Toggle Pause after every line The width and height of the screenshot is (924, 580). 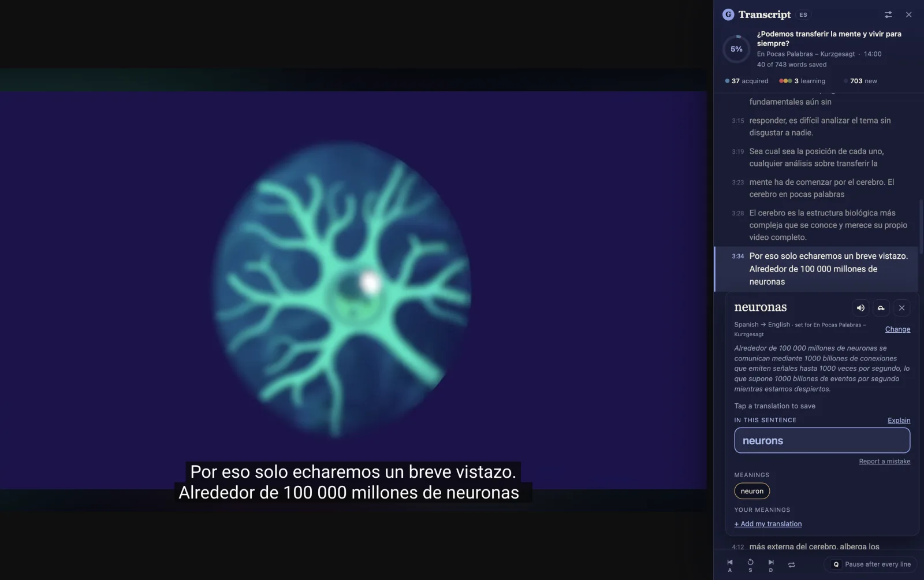(x=871, y=564)
